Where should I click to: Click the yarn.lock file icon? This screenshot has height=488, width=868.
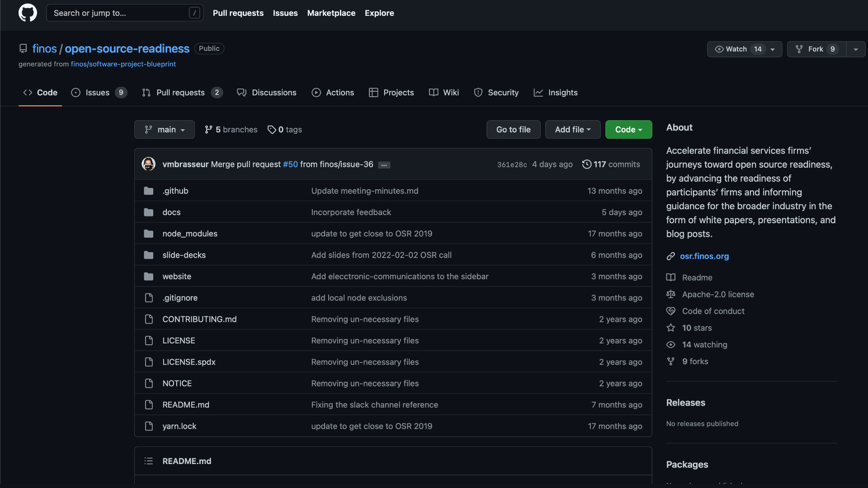click(149, 426)
